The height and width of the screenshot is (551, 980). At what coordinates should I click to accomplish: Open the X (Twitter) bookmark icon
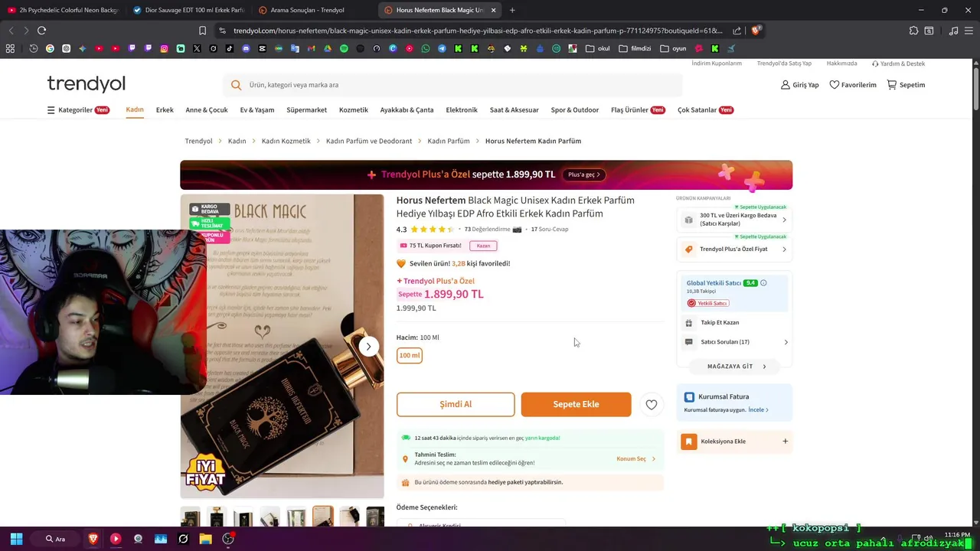tap(197, 48)
